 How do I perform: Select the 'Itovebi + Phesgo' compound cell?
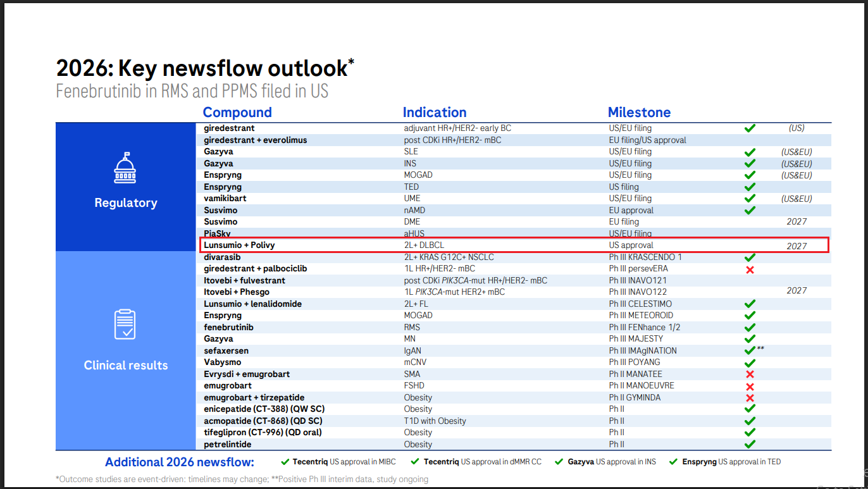[x=237, y=292]
